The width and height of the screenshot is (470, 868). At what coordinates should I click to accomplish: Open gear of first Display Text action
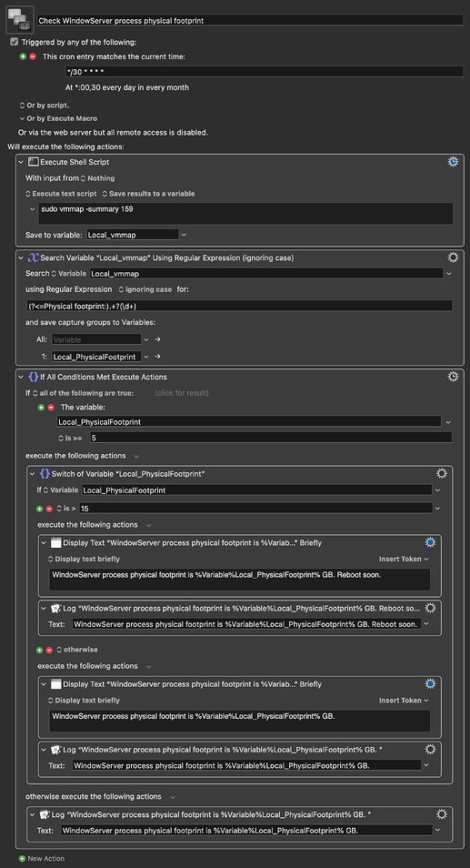coord(430,542)
